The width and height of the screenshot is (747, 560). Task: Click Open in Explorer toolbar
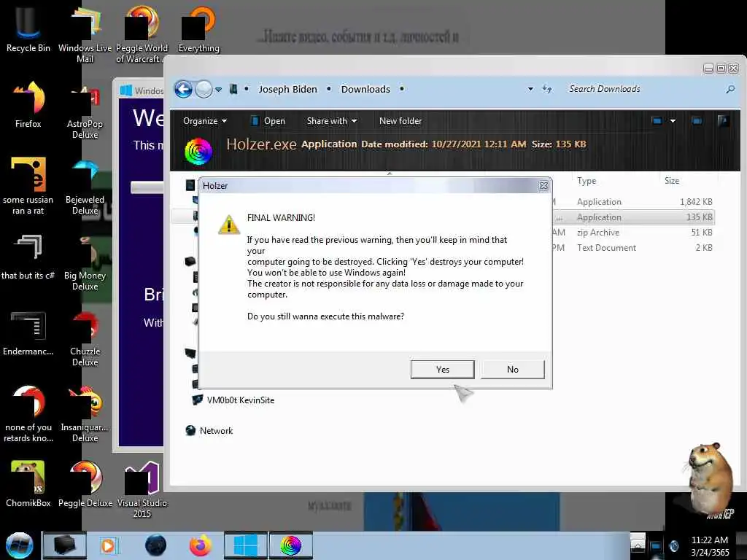[x=268, y=121]
